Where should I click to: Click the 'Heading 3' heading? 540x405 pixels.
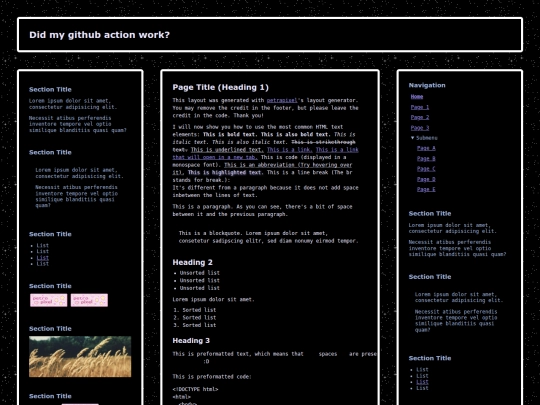point(191,341)
